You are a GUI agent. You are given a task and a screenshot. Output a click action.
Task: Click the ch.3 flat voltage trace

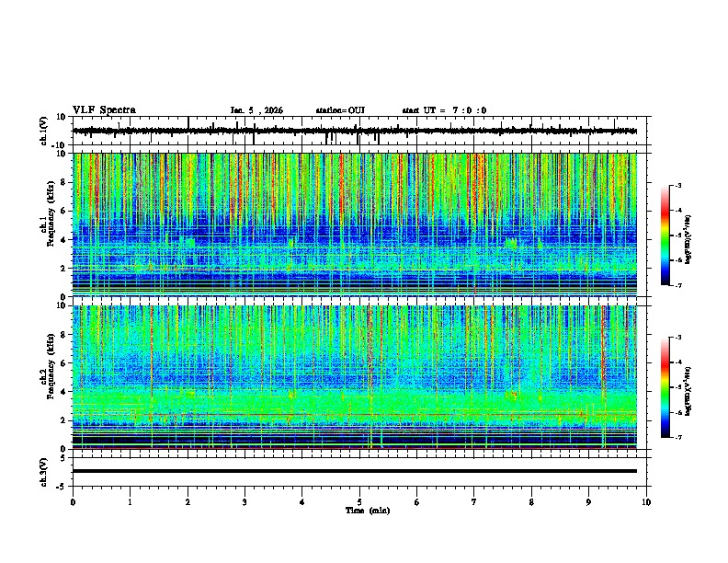[355, 471]
